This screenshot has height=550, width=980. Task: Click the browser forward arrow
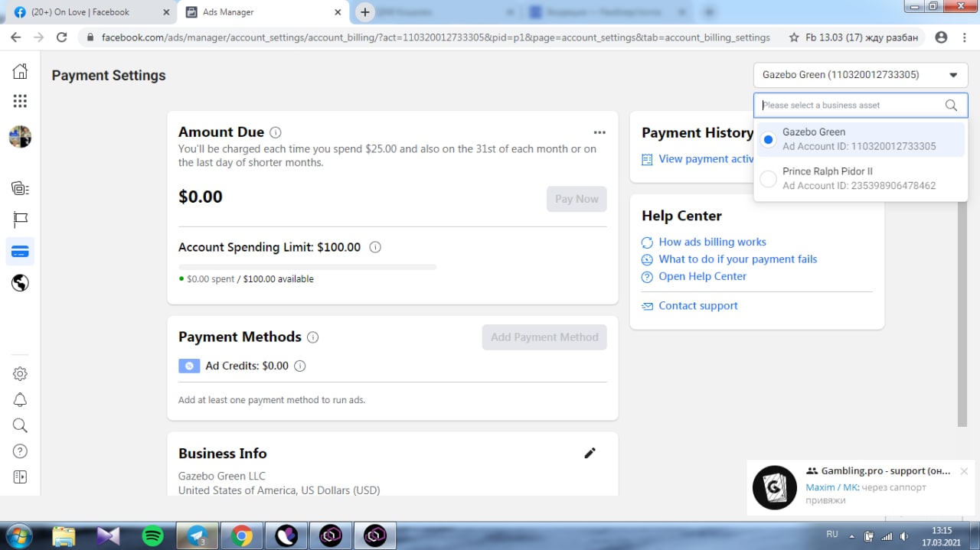point(38,37)
